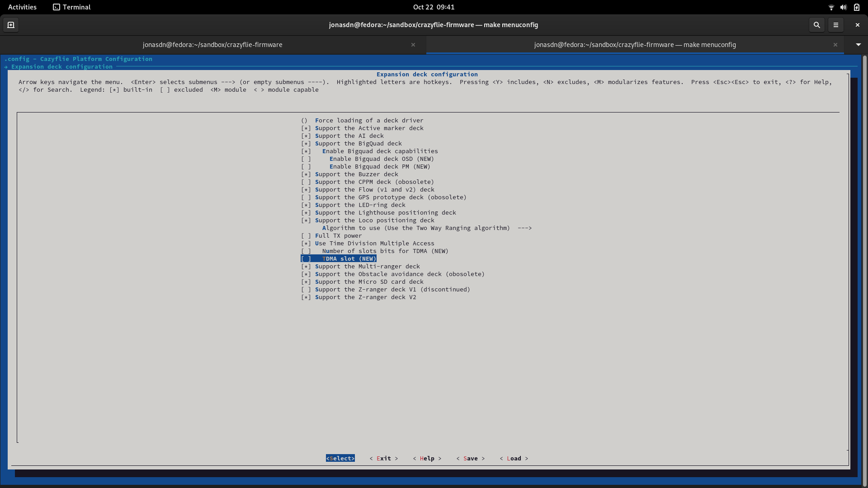868x488 pixels.
Task: Click the Wi-Fi status icon
Action: (x=831, y=7)
